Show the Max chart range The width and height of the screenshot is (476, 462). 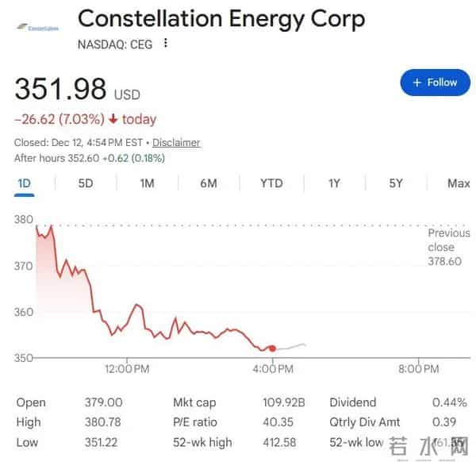459,183
